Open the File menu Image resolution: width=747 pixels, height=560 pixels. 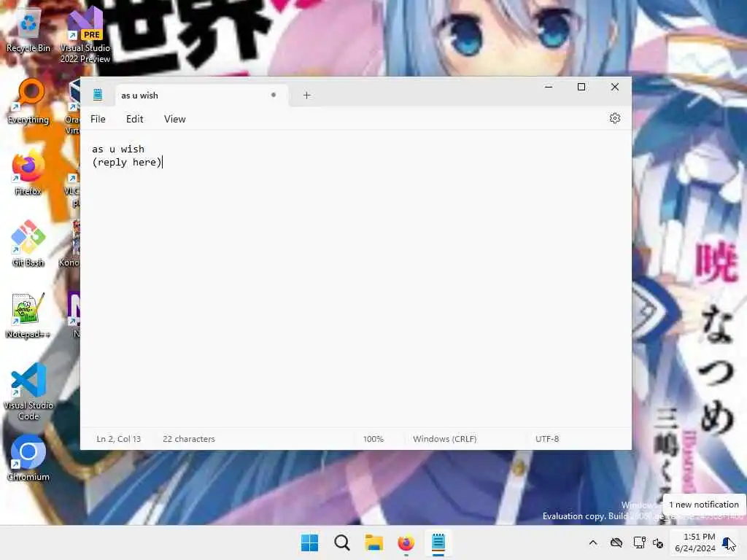pyautogui.click(x=98, y=119)
